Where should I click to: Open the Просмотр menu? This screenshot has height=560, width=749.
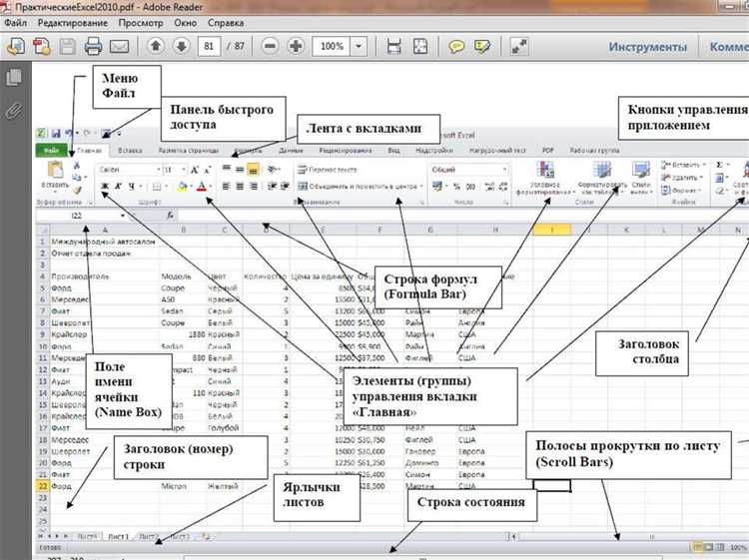click(141, 23)
